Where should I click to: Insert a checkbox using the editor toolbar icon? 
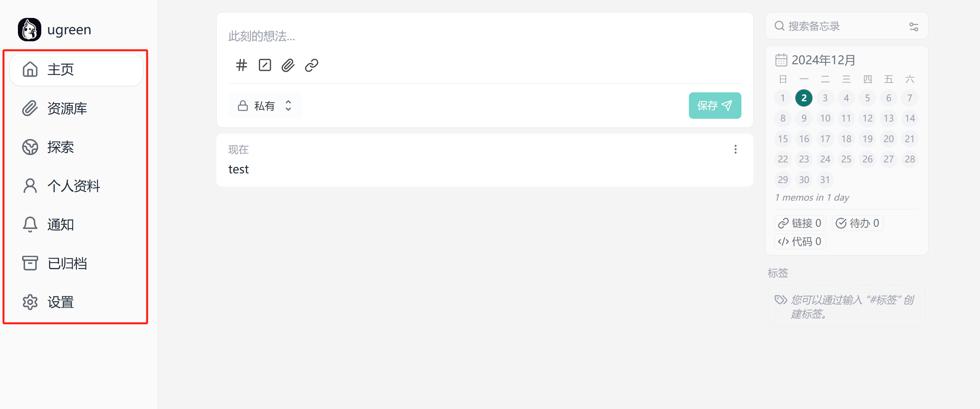click(265, 65)
